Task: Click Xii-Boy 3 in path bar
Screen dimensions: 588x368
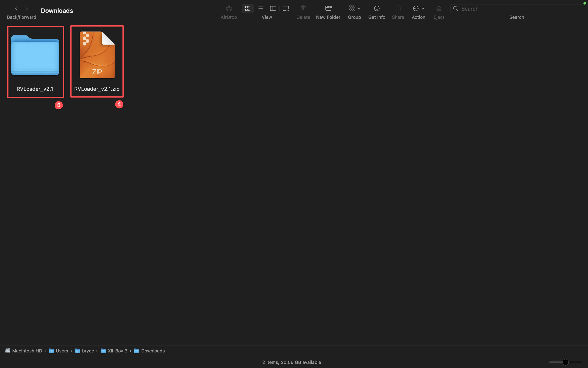Action: [114, 351]
